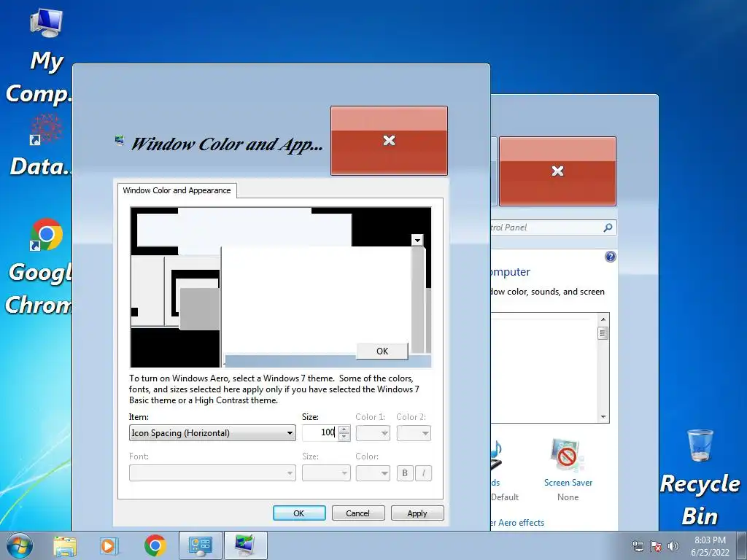Open Screen Saver settings icon

coord(567,456)
